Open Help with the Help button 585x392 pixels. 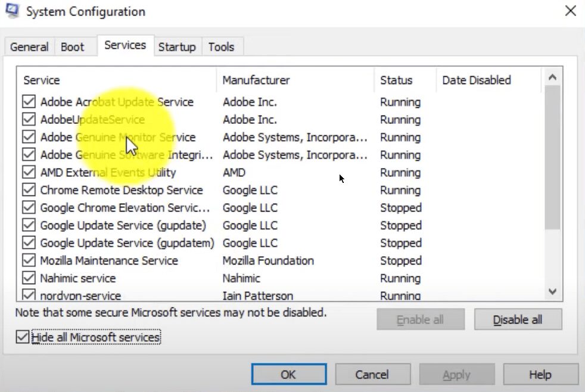coord(540,375)
